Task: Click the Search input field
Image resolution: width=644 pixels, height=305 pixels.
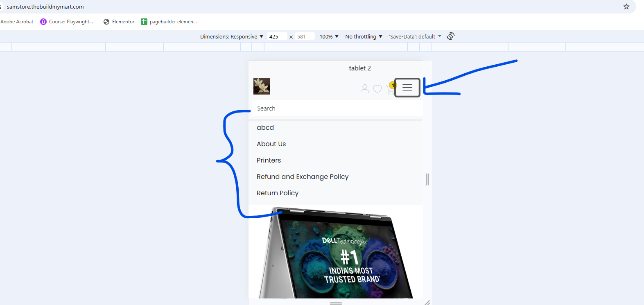Action: pyautogui.click(x=337, y=108)
